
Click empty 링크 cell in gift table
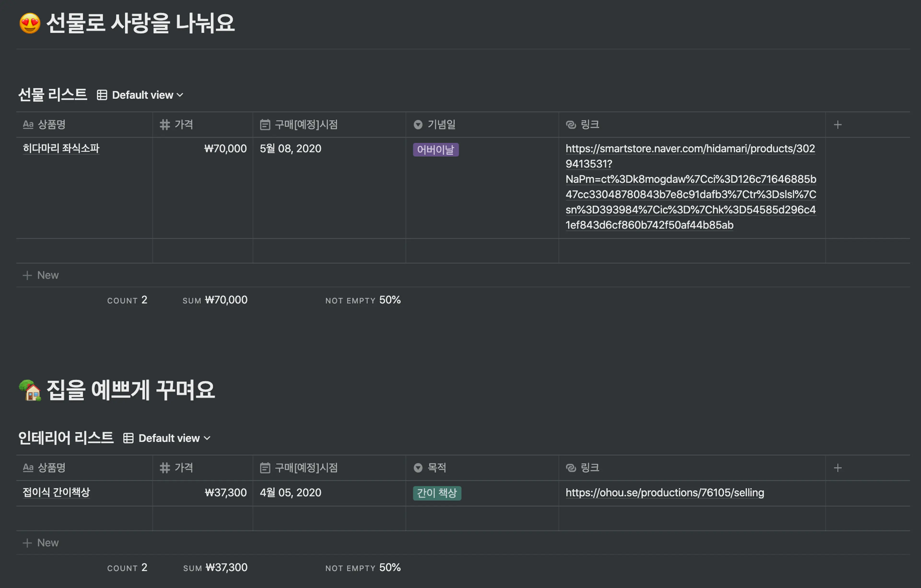pyautogui.click(x=692, y=251)
